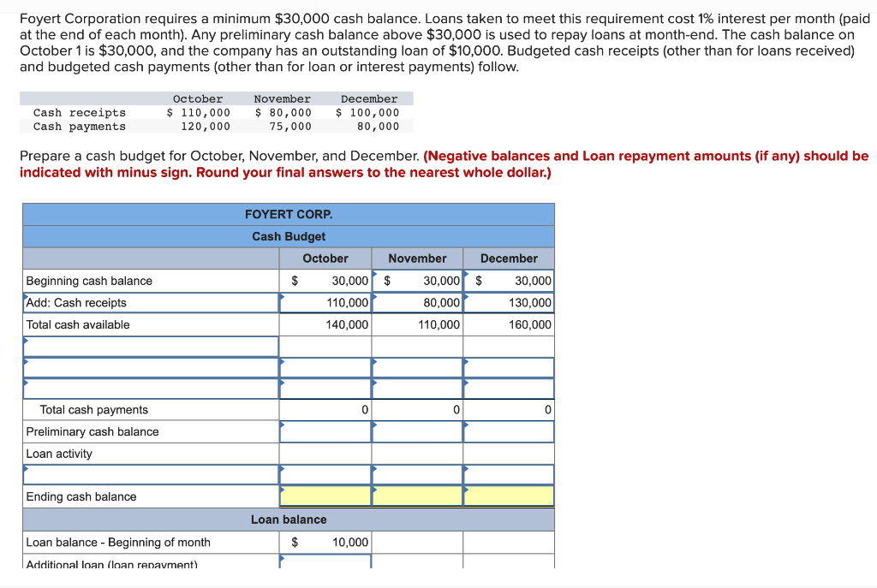Select November beginning cash balance cell
Image resolution: width=877 pixels, height=588 pixels.
(x=417, y=281)
